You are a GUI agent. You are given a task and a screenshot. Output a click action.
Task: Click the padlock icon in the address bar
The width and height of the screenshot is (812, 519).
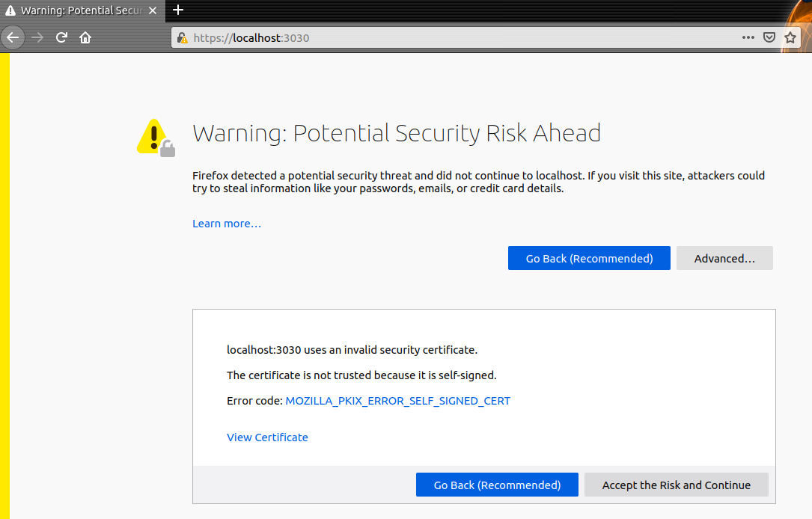pos(181,37)
